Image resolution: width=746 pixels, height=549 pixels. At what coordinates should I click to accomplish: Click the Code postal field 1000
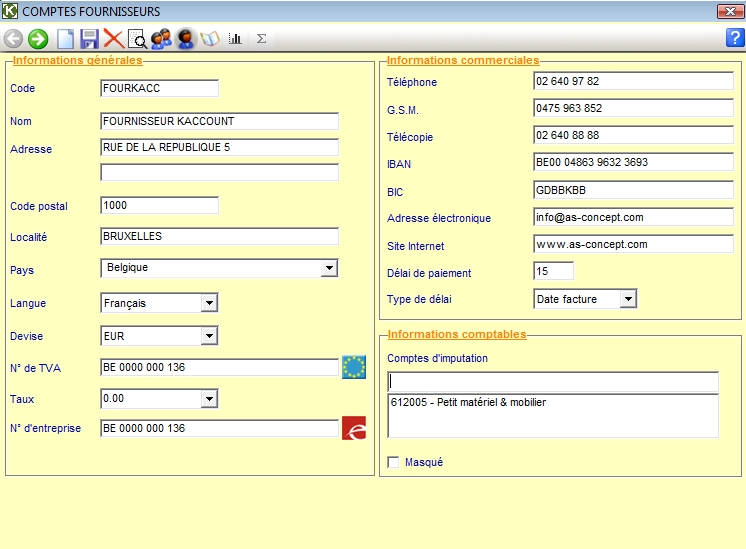[159, 205]
